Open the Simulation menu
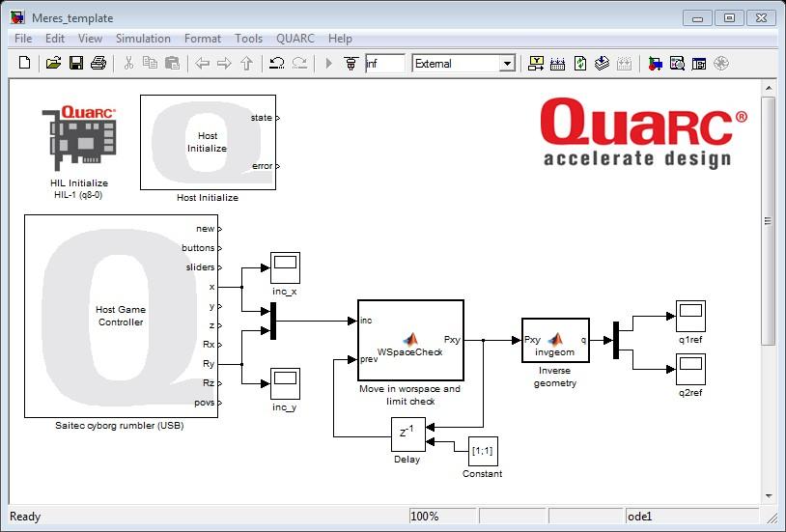Screen dimensions: 786x532 coord(143,39)
